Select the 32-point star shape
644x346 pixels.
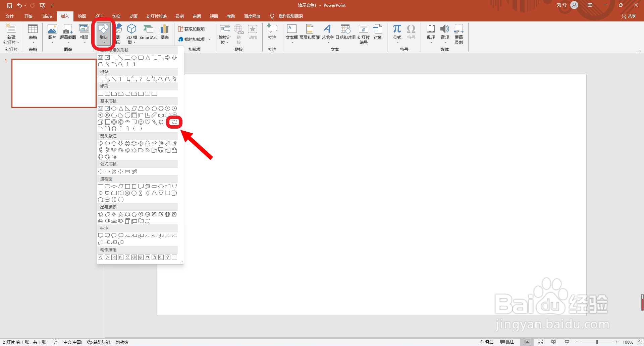coord(174,214)
